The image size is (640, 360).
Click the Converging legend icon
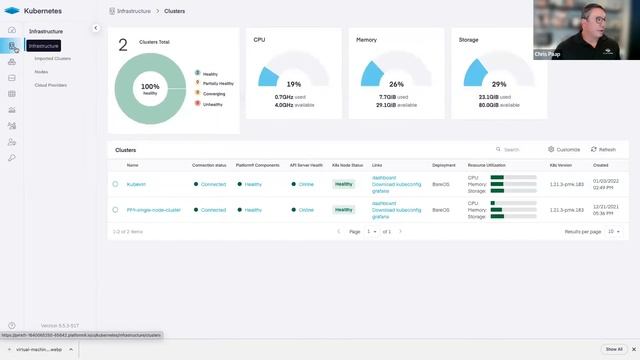coord(198,93)
